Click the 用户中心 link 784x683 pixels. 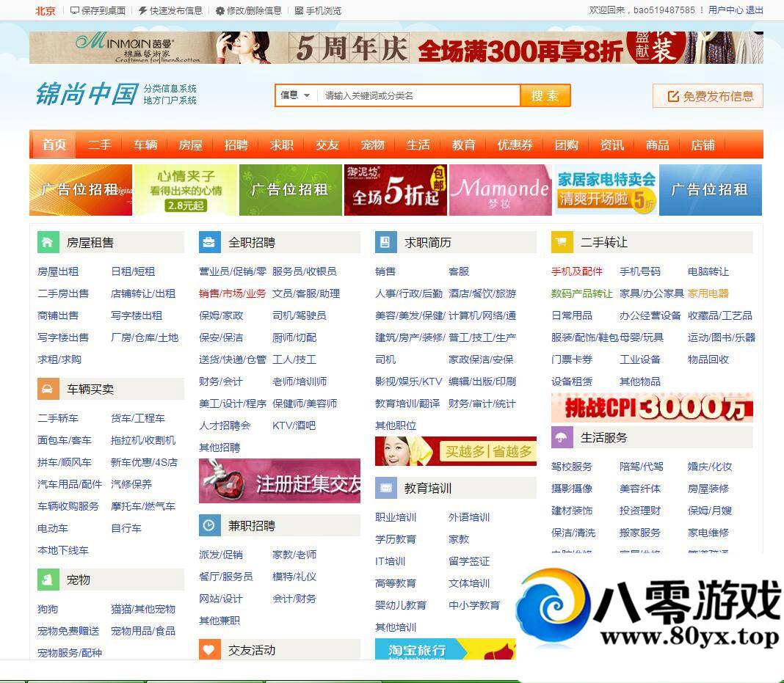tap(725, 10)
